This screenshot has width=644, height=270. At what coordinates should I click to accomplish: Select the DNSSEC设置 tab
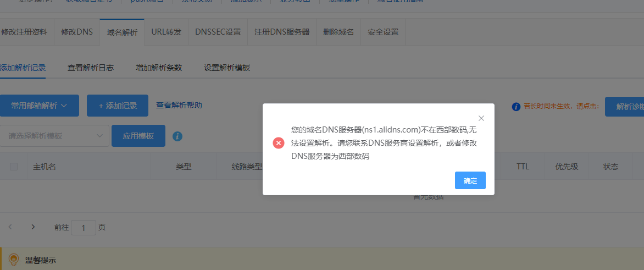(218, 32)
